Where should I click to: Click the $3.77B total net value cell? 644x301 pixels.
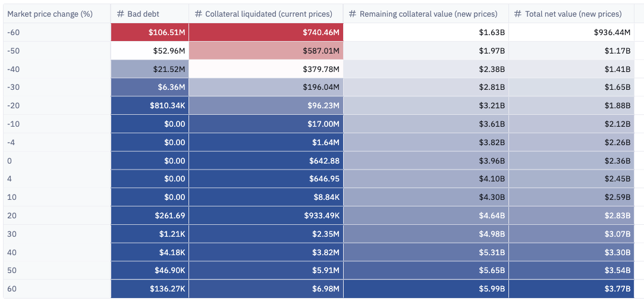(x=571, y=289)
